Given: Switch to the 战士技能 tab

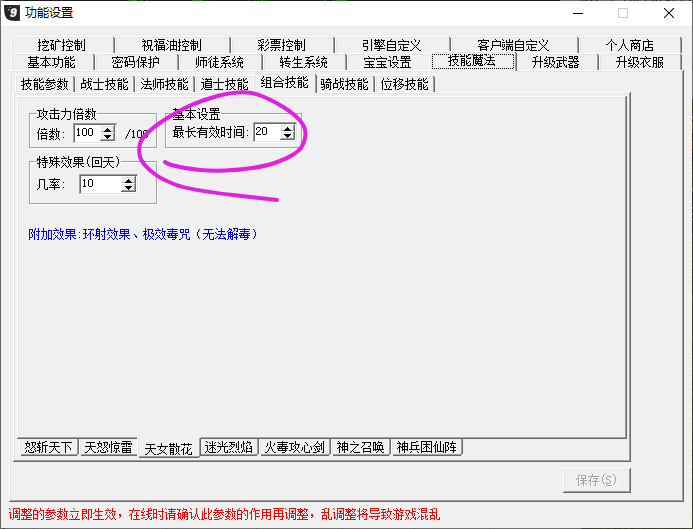Looking at the screenshot, I should coord(104,85).
